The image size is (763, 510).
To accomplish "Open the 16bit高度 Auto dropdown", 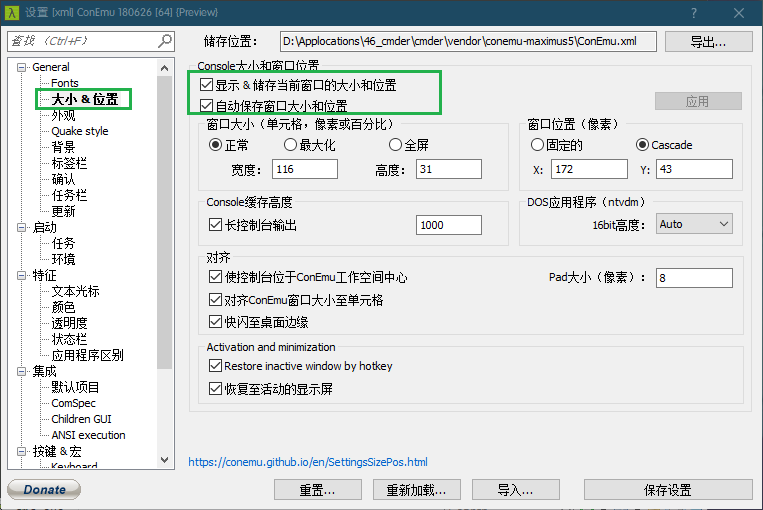I will click(694, 224).
